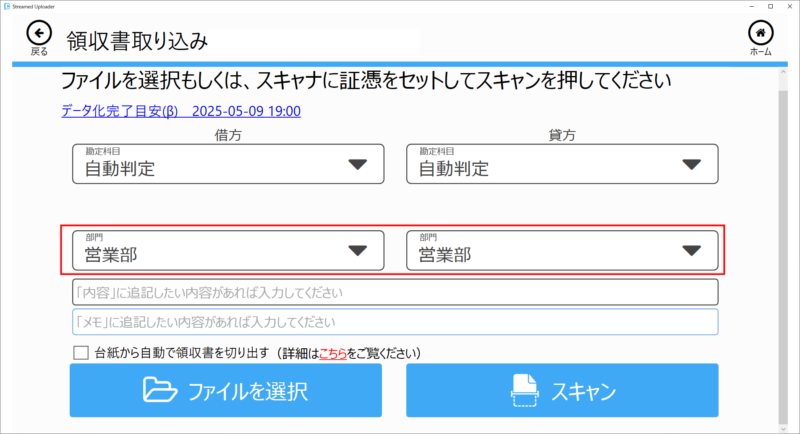Click the folder icon on ファイルを選択
Viewport: 800px width, 434px height.
click(160, 390)
